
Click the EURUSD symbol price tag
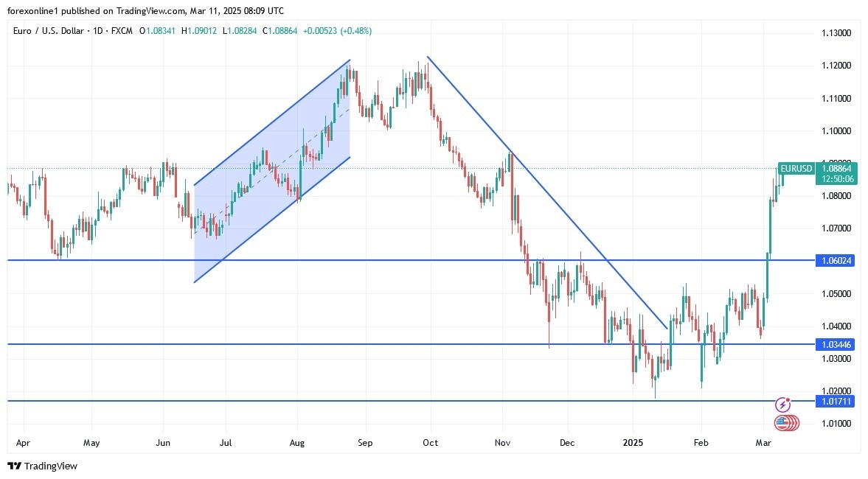pos(796,168)
